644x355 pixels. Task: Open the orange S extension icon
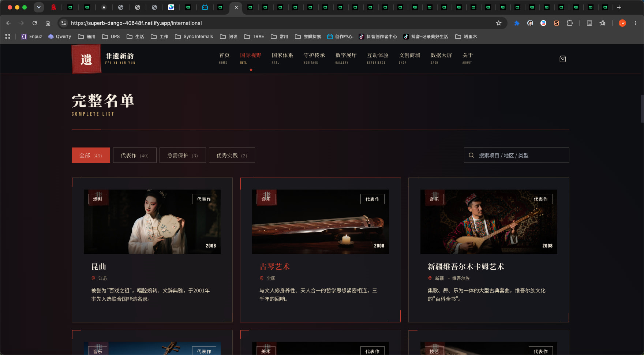coord(557,23)
